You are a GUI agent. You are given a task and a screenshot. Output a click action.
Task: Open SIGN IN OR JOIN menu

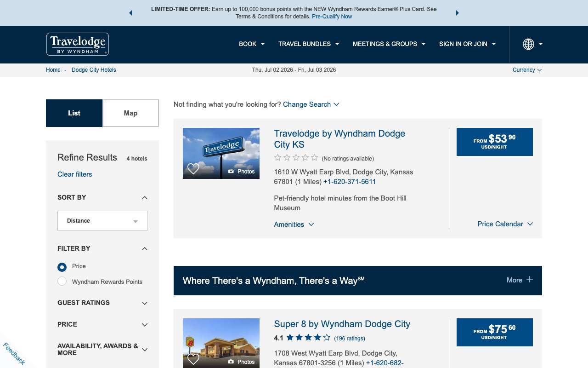pyautogui.click(x=468, y=44)
